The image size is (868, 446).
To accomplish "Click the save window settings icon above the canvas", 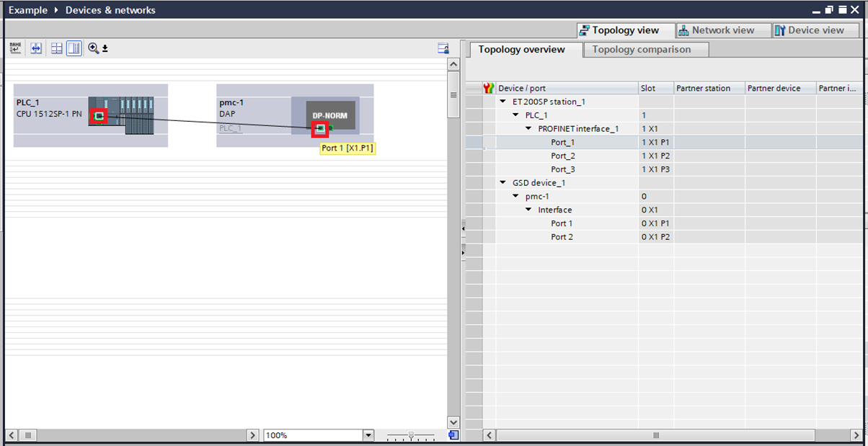I will tap(443, 48).
